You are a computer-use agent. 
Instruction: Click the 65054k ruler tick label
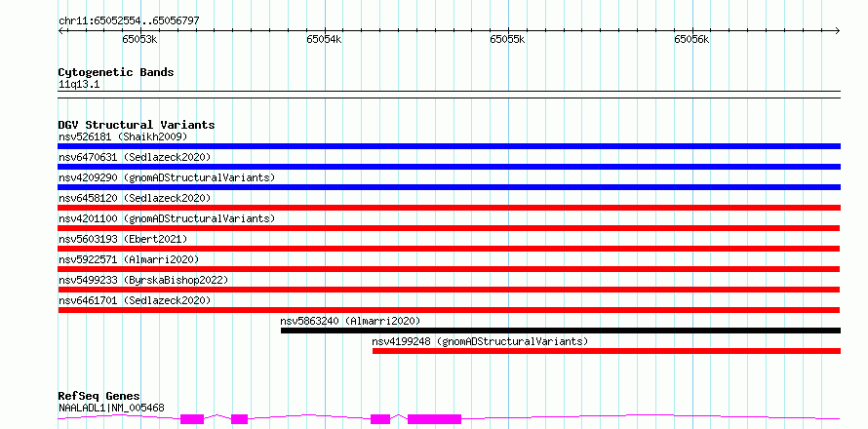click(x=324, y=39)
